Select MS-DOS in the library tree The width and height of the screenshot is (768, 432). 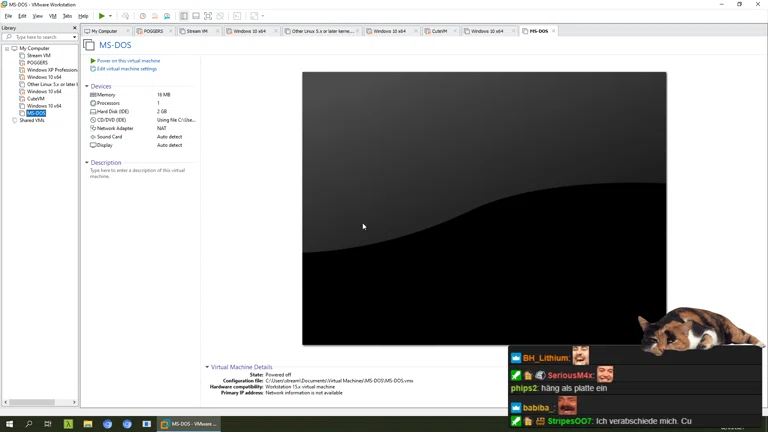[36, 113]
